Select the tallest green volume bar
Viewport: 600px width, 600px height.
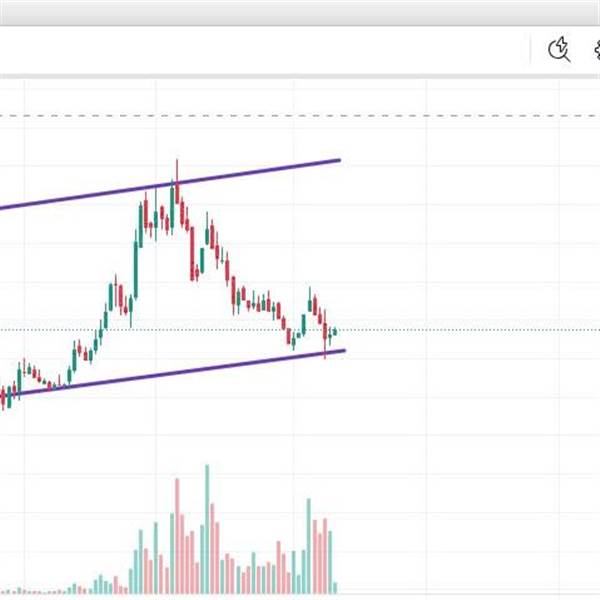click(207, 529)
